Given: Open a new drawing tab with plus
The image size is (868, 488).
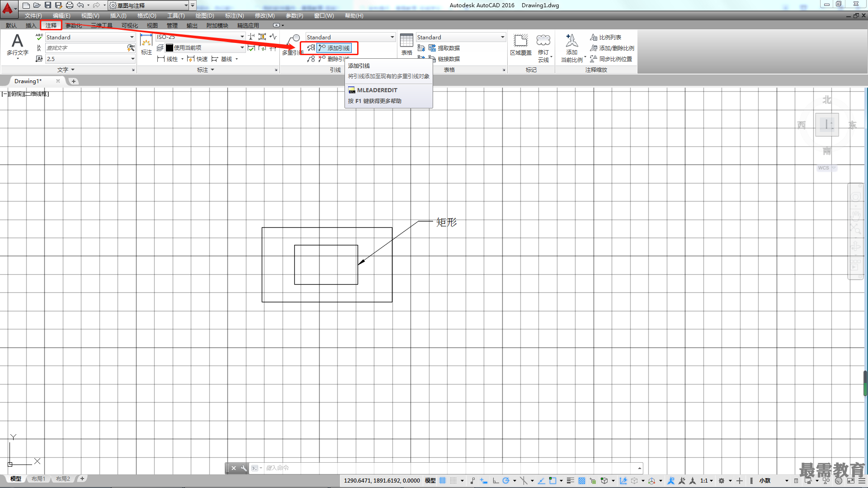Looking at the screenshot, I should (x=74, y=81).
